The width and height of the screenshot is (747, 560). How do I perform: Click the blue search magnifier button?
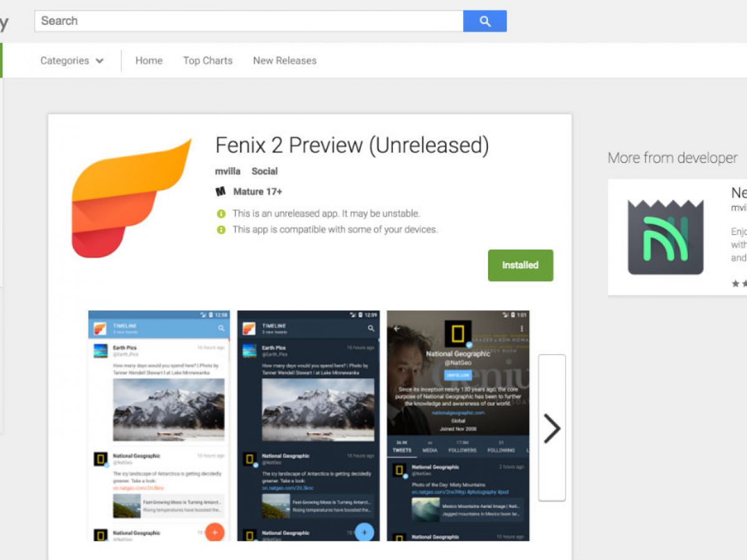pos(485,21)
